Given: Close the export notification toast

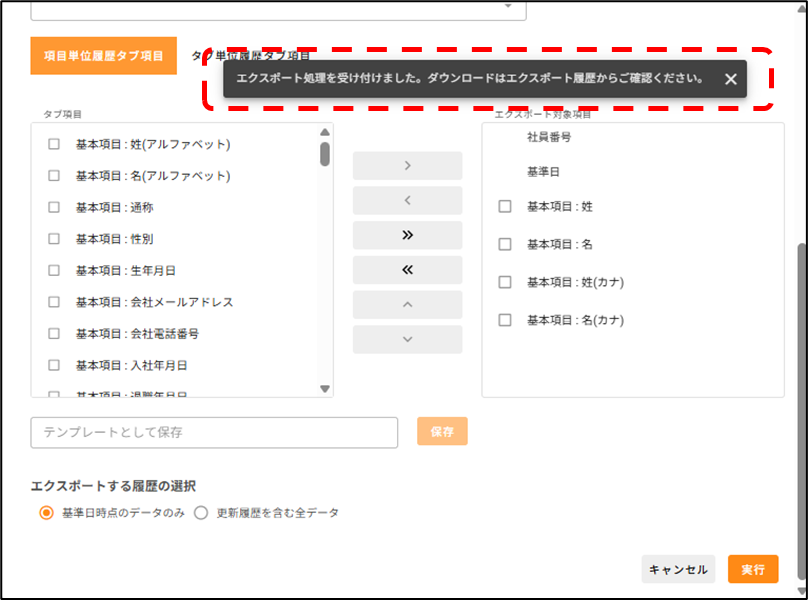Looking at the screenshot, I should click(731, 79).
